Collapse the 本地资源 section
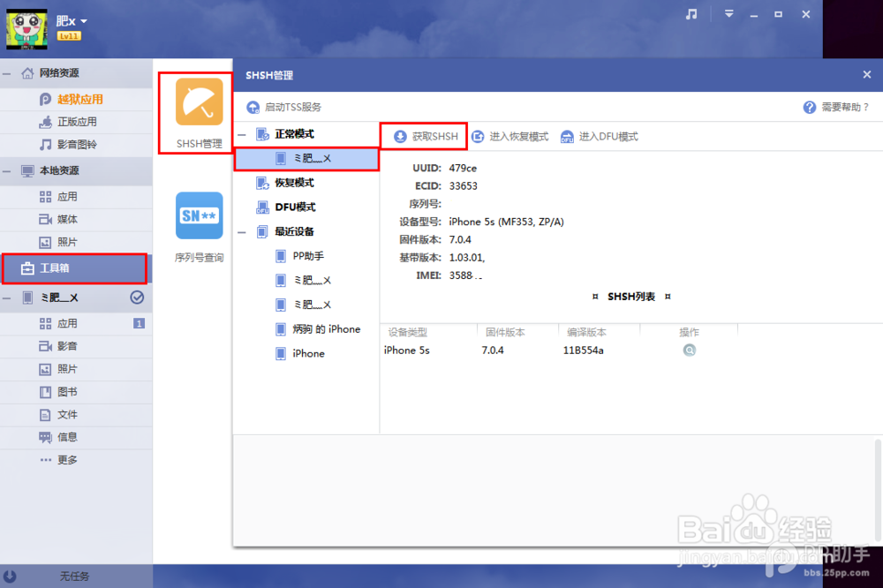Viewport: 883px width, 588px height. 7,170
